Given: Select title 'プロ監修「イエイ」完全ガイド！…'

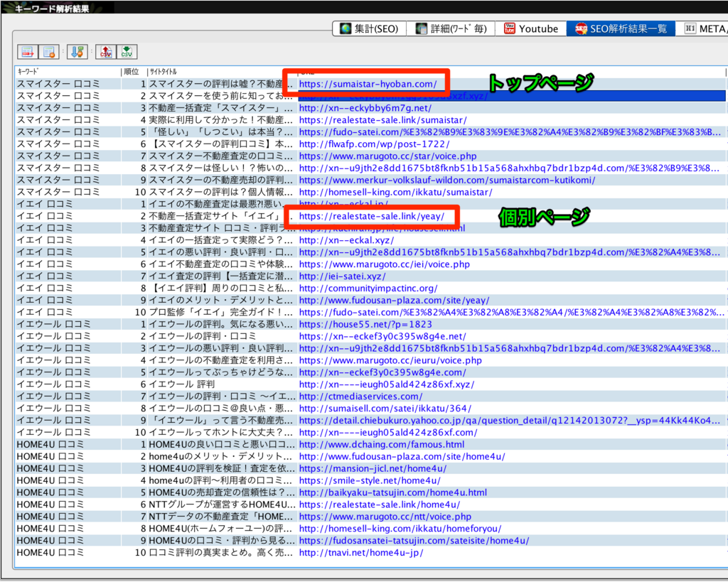Looking at the screenshot, I should (220, 313).
